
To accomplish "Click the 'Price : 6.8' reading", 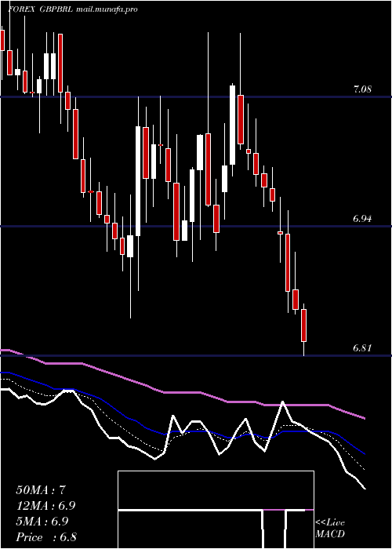I will coord(46,537).
